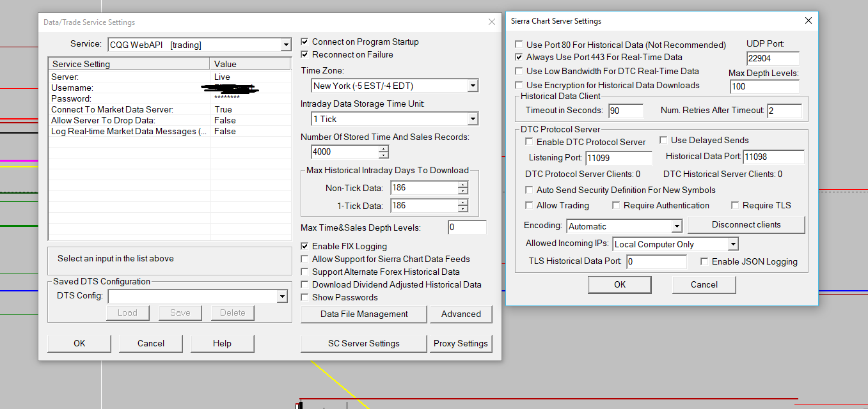Open SC Server Settings
The image size is (868, 409).
pos(364,343)
